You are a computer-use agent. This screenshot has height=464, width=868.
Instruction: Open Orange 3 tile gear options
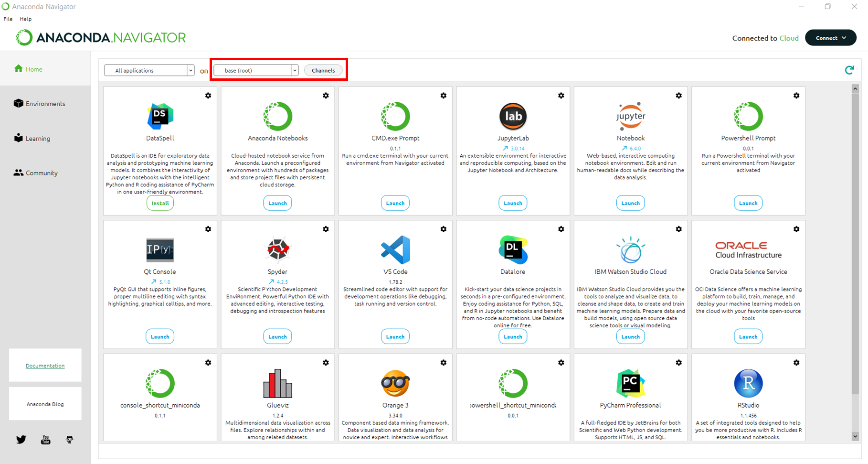tap(444, 363)
